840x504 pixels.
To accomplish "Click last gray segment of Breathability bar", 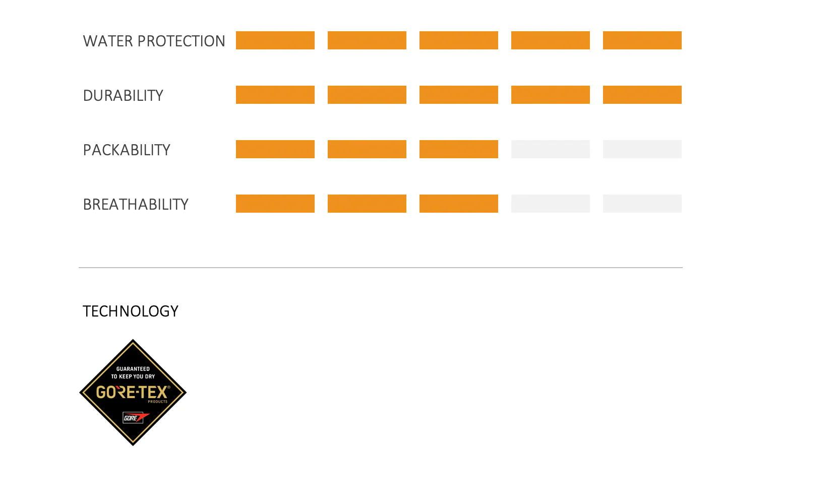I will [642, 204].
